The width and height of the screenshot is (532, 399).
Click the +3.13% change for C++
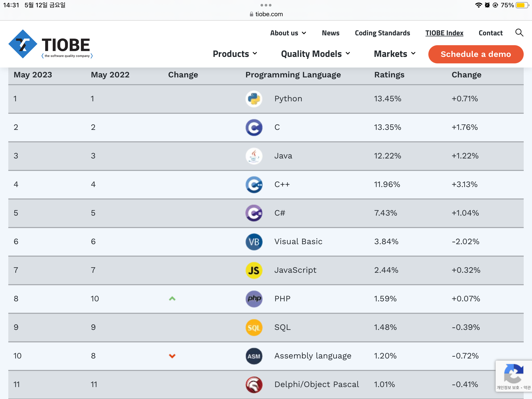click(464, 184)
